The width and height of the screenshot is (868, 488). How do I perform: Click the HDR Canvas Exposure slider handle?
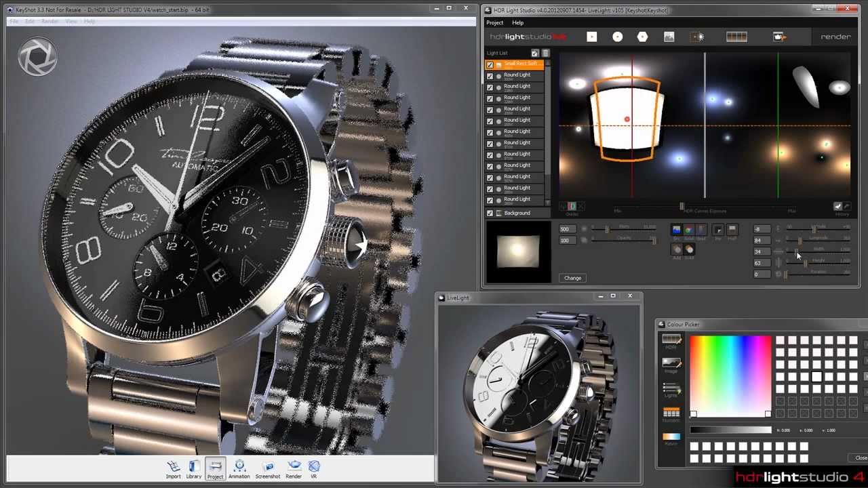(x=682, y=206)
